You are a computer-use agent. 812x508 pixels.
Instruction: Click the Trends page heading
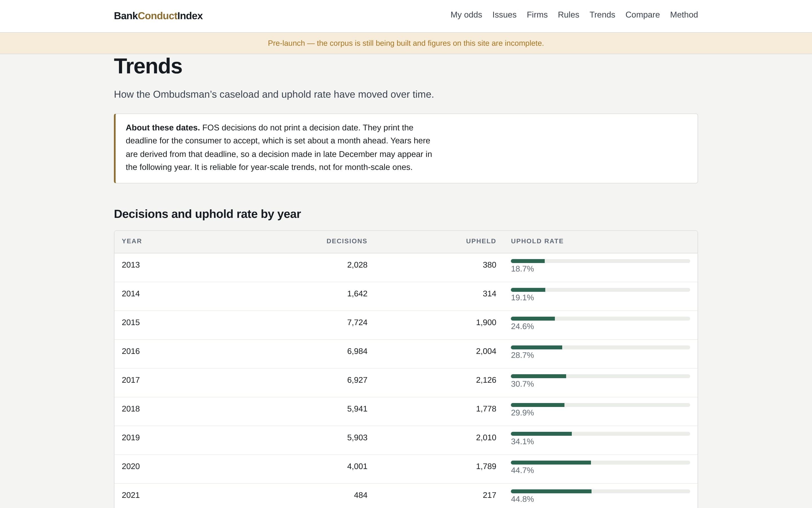point(148,66)
